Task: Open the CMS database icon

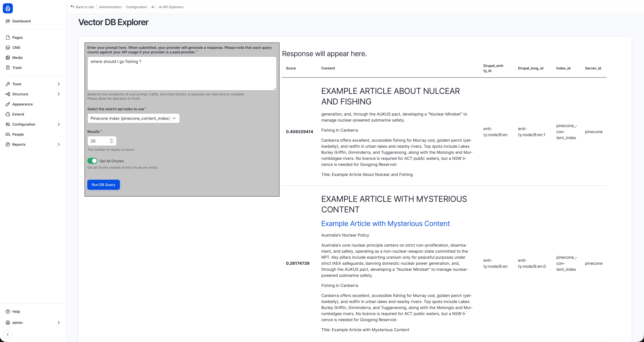Action: tap(8, 48)
